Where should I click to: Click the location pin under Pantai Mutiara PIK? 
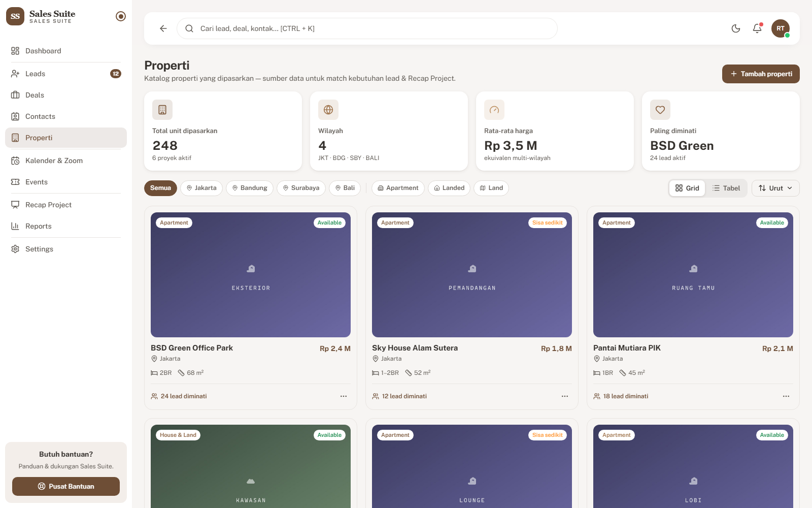597,359
